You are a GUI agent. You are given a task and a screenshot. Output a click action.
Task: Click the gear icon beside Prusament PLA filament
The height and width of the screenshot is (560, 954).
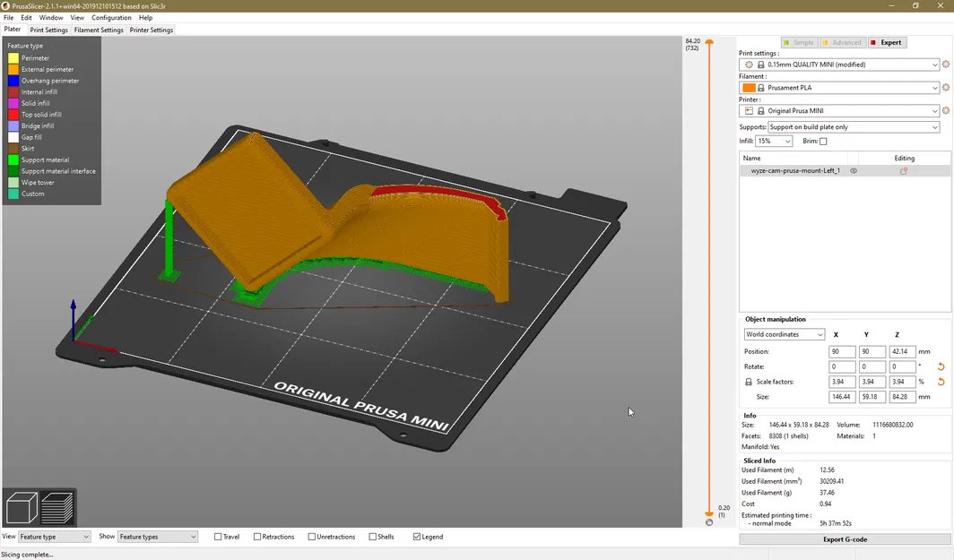click(x=945, y=87)
